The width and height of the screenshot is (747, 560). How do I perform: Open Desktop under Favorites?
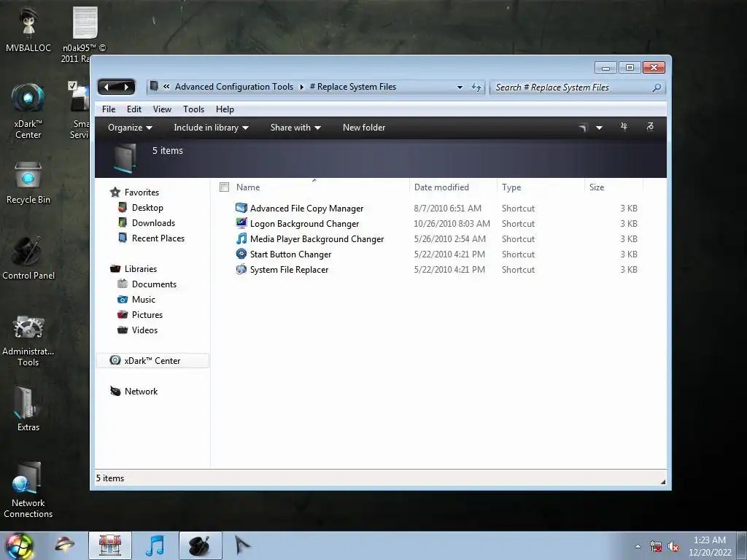(x=147, y=208)
